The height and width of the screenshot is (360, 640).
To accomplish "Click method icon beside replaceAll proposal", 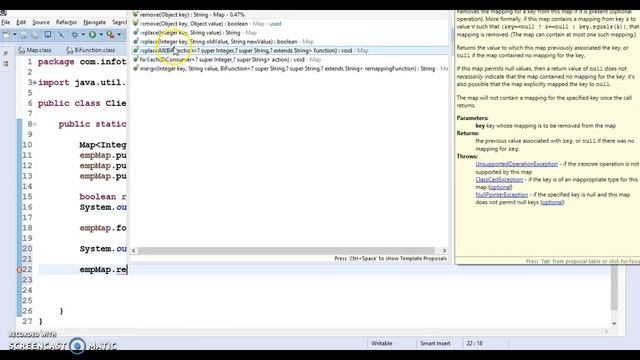I will pos(136,51).
